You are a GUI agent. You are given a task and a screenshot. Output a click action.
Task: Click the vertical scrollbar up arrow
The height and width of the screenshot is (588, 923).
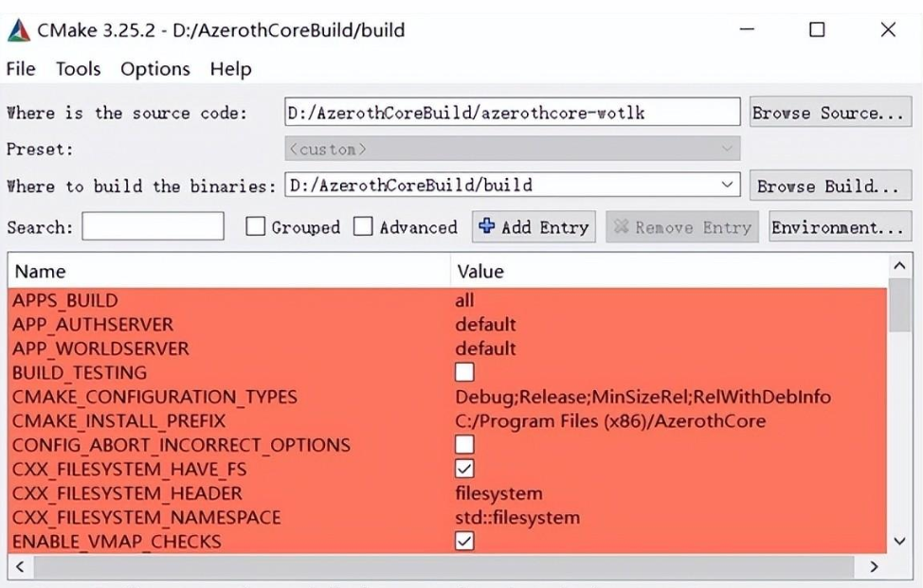[x=899, y=266]
